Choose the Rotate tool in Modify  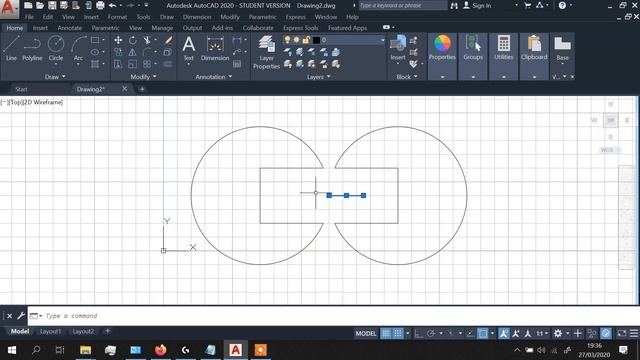[133, 40]
